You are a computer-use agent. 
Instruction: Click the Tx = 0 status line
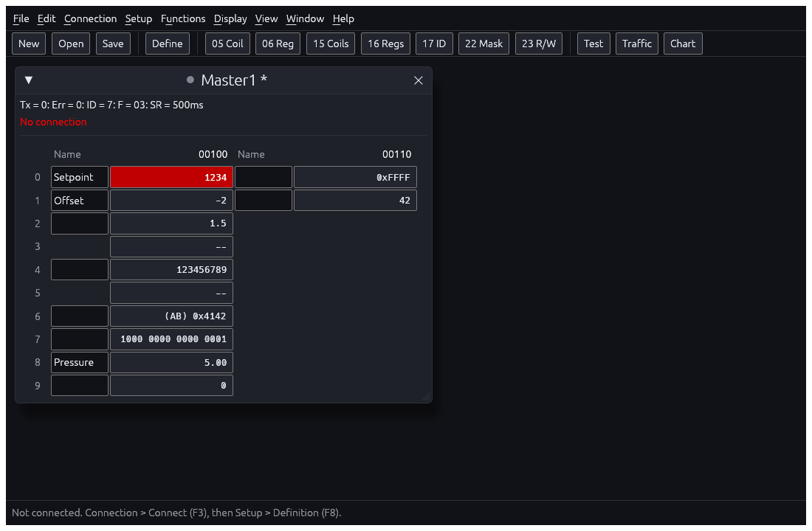coord(111,105)
